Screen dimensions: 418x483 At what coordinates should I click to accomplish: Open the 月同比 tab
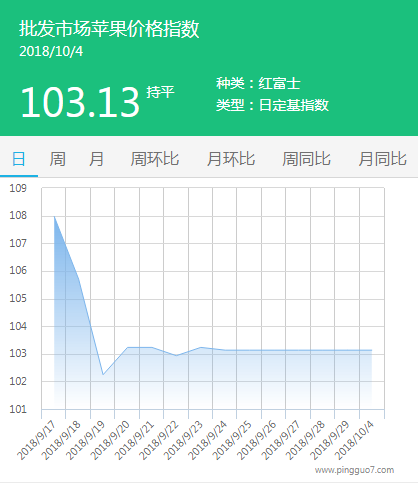(x=383, y=159)
